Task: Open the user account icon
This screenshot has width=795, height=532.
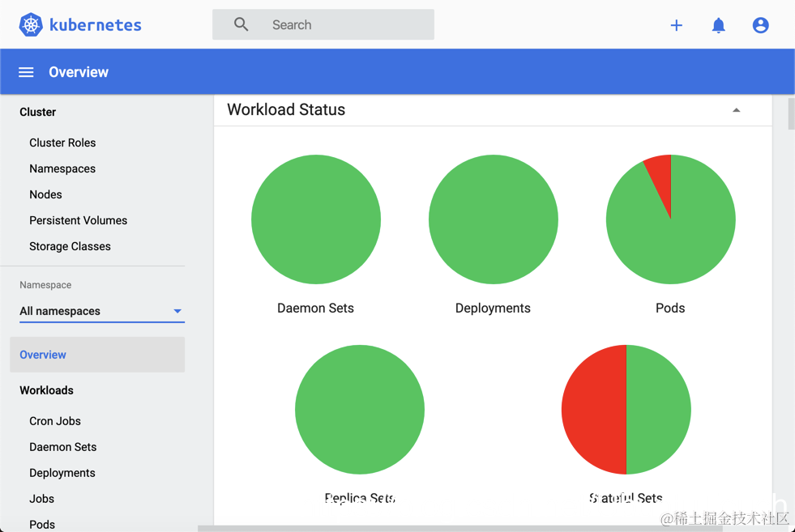Action: coord(760,25)
